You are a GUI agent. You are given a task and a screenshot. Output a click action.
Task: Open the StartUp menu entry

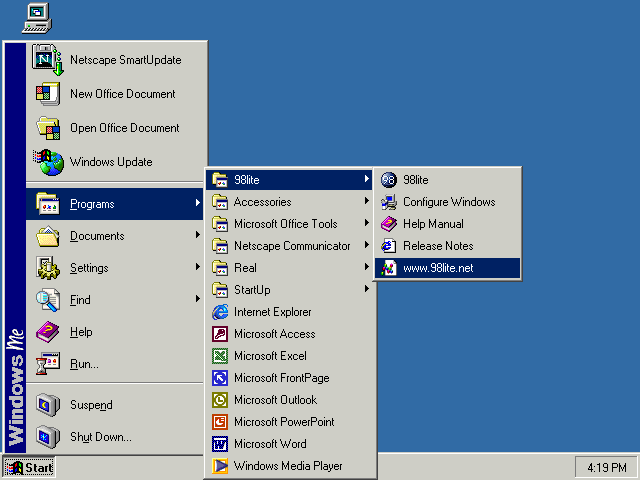[x=289, y=290]
